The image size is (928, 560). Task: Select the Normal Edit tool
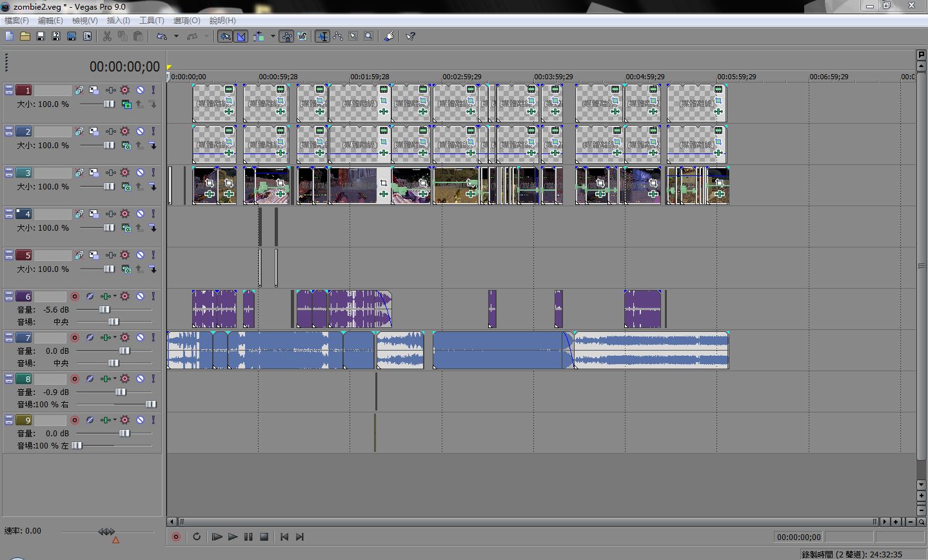[322, 37]
